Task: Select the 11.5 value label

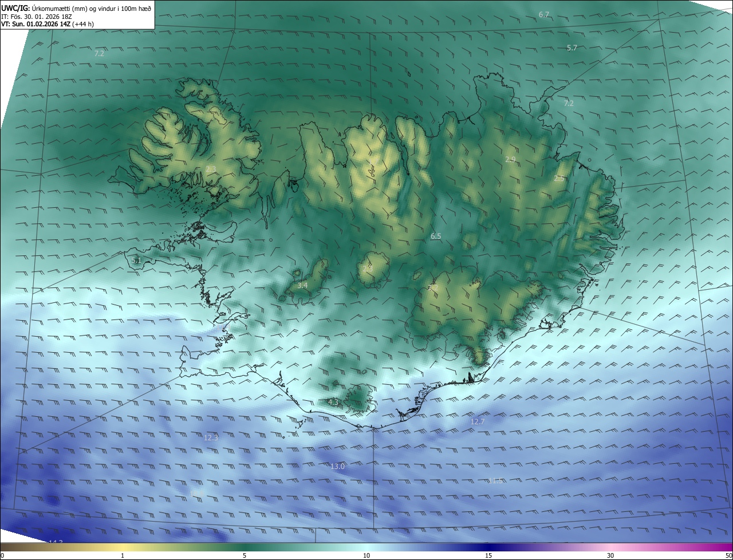Action: click(495, 480)
